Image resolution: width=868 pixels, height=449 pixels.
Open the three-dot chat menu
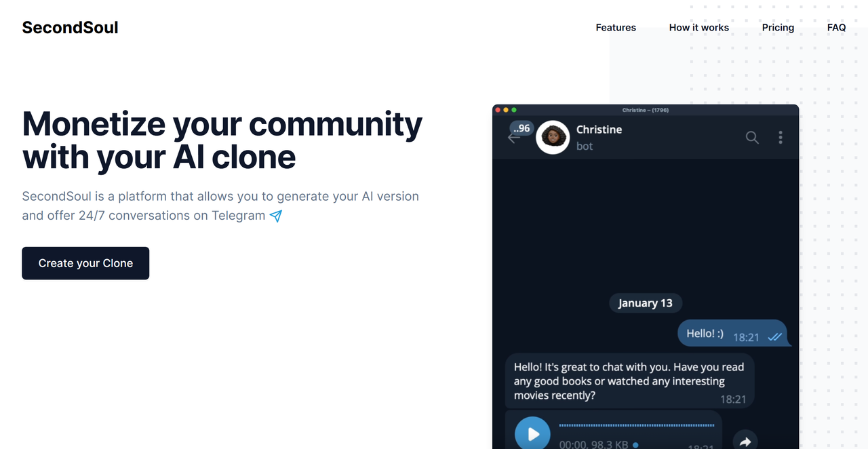pyautogui.click(x=781, y=137)
